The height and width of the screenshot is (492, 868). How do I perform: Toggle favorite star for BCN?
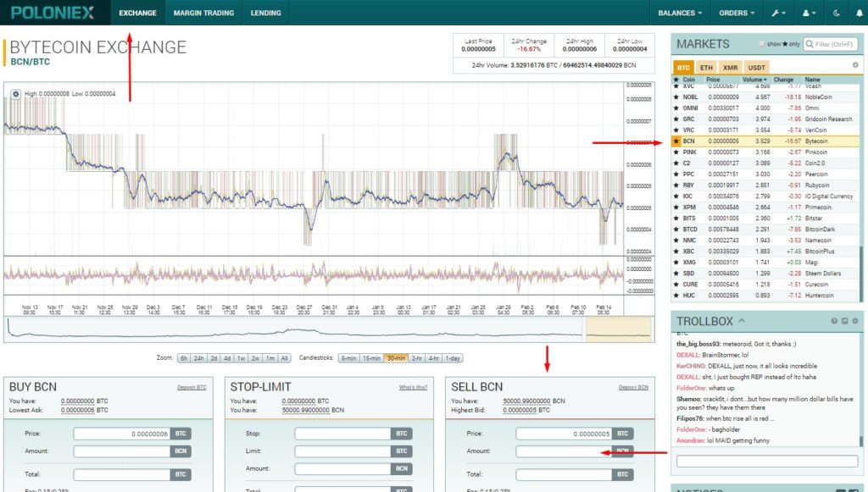[676, 141]
